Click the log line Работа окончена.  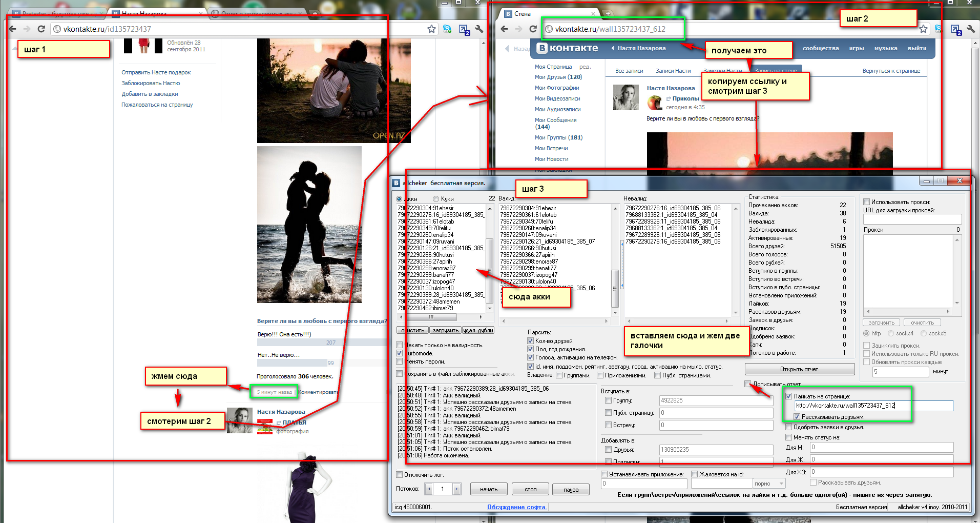tap(433, 455)
